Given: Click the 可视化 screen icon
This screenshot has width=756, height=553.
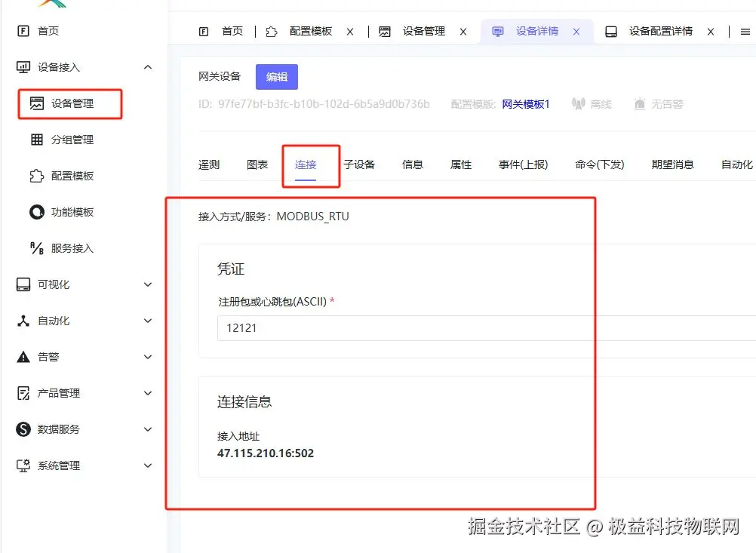Looking at the screenshot, I should pyautogui.click(x=23, y=284).
